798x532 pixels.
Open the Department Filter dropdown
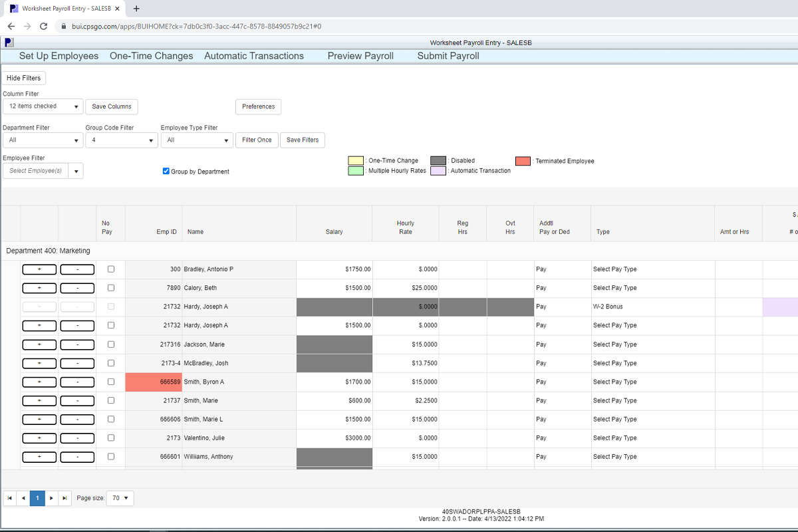pyautogui.click(x=76, y=140)
